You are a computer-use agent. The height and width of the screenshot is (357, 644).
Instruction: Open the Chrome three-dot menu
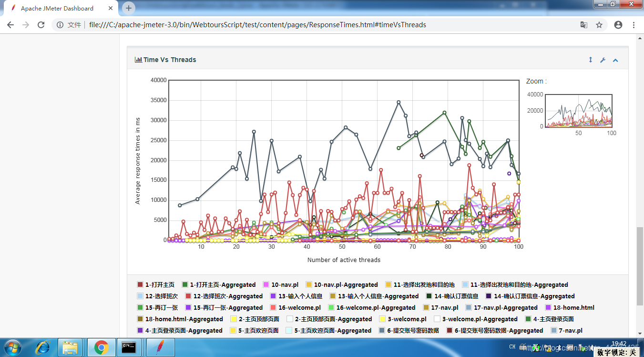(x=634, y=25)
